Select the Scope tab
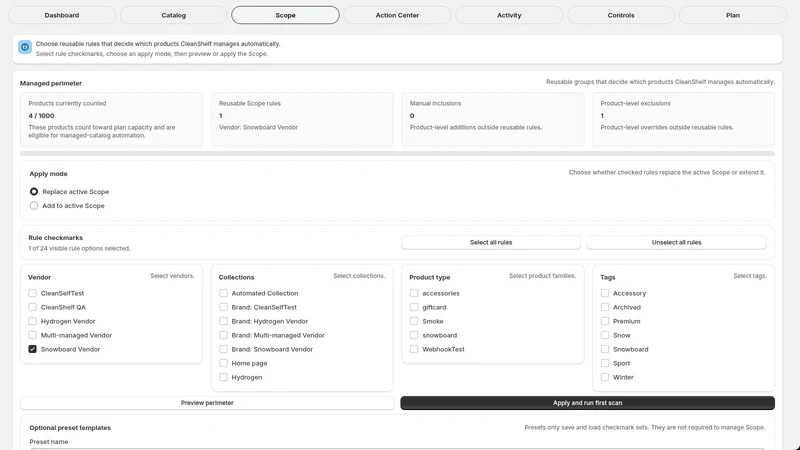Image resolution: width=800 pixels, height=450 pixels. 285,15
